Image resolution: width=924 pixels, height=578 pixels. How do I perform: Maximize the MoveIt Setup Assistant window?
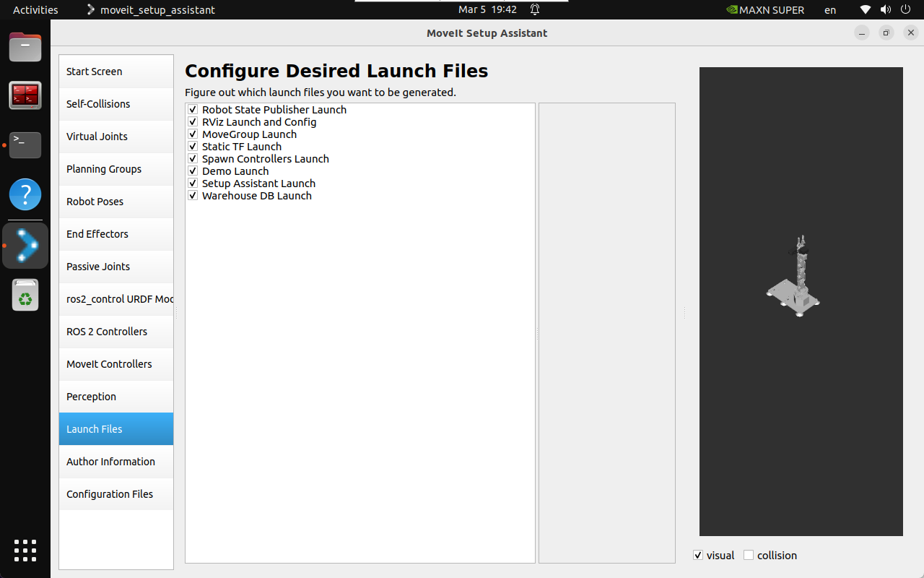click(886, 33)
